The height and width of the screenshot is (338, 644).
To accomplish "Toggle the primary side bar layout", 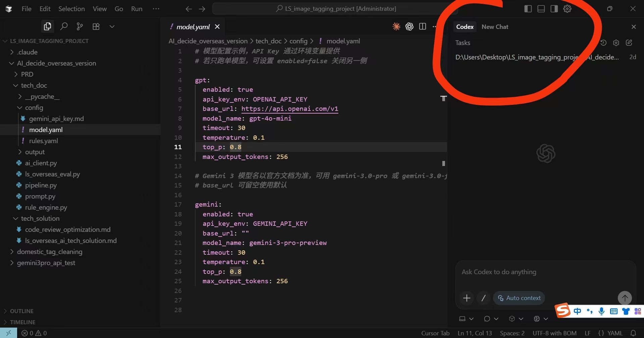I will (x=528, y=9).
